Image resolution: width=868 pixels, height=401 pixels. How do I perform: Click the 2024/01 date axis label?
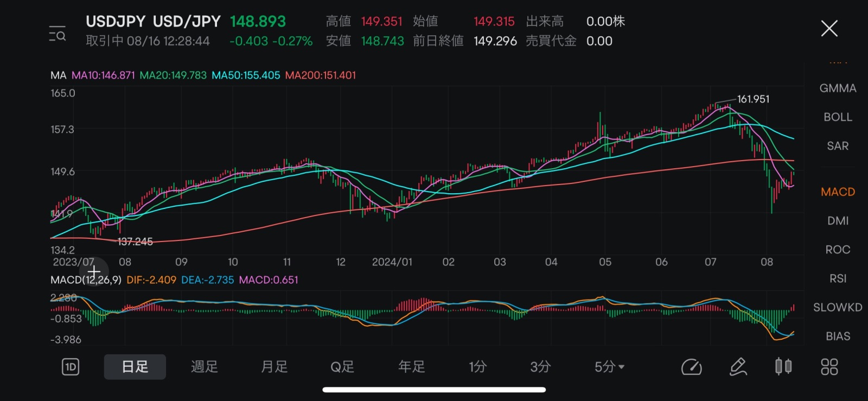tap(392, 262)
